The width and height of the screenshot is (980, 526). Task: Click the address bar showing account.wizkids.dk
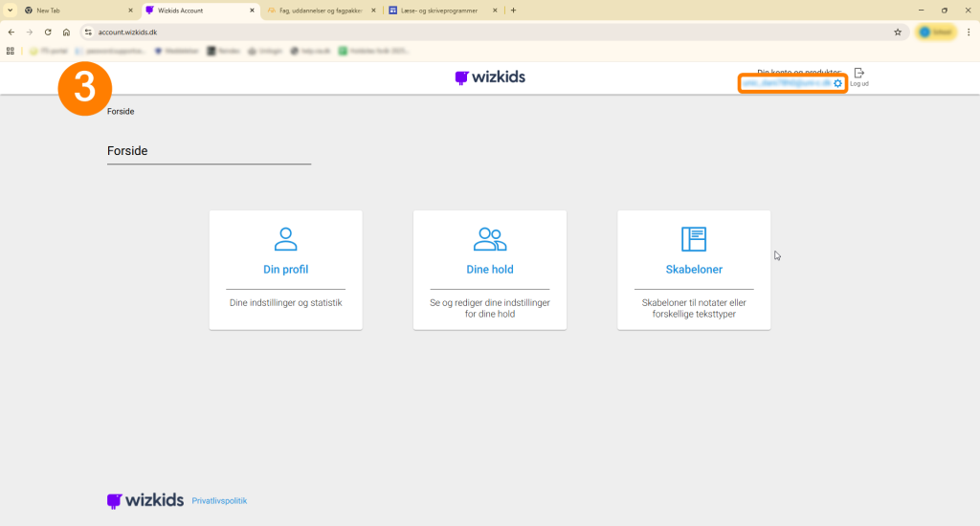[479, 32]
